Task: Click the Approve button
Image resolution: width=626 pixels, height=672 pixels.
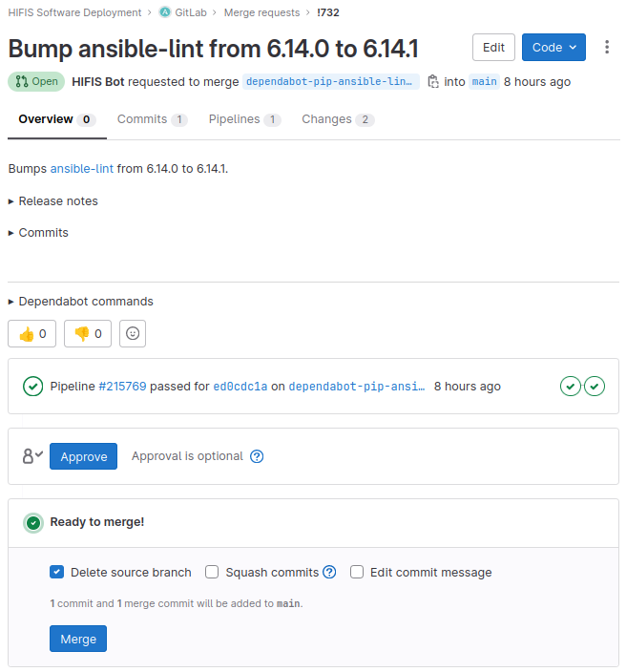Action: (x=84, y=456)
